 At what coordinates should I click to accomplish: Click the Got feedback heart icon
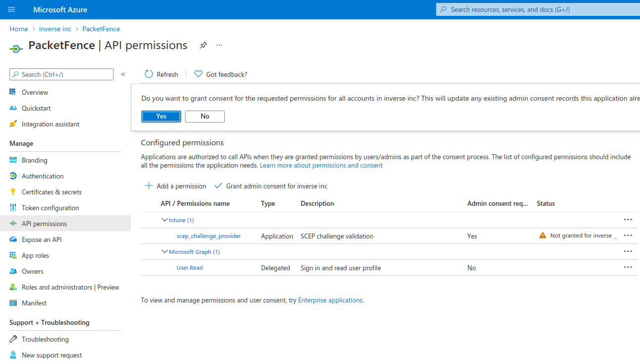198,74
